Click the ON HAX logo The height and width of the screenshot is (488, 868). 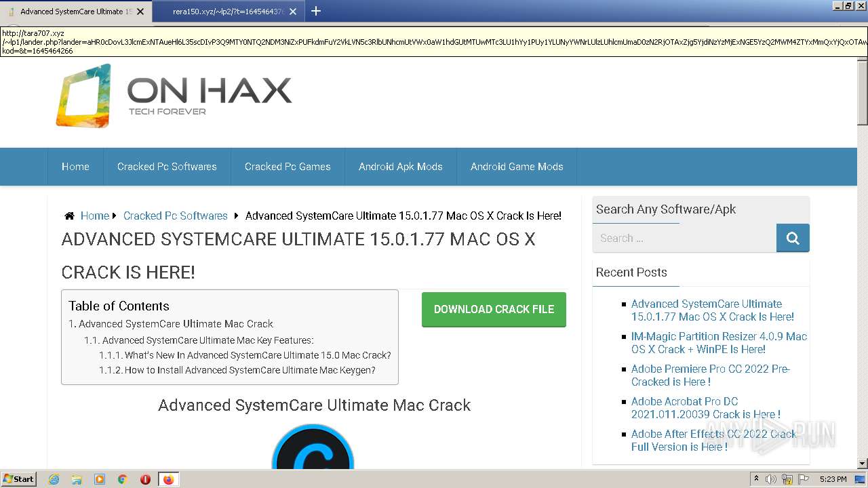coord(174,96)
